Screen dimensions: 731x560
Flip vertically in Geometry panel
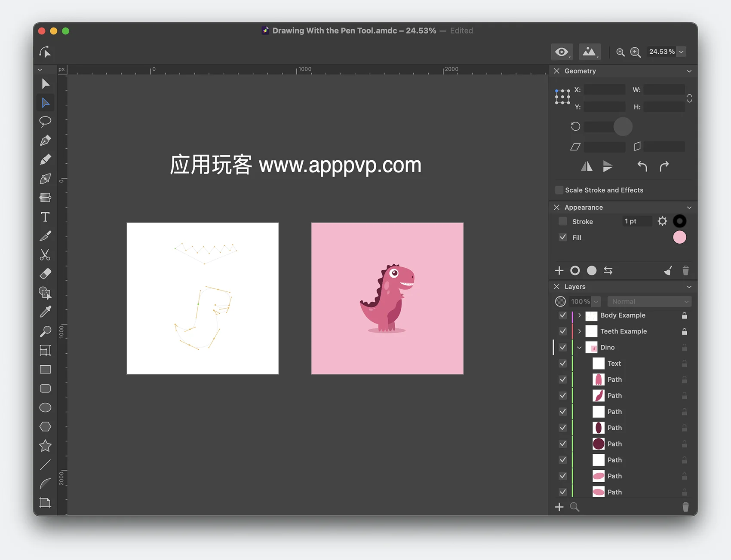608,166
